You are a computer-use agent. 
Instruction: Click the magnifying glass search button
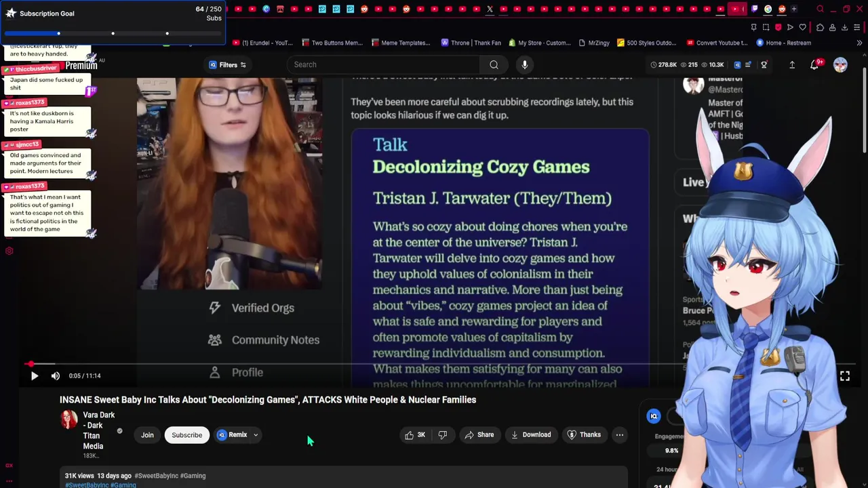[494, 64]
